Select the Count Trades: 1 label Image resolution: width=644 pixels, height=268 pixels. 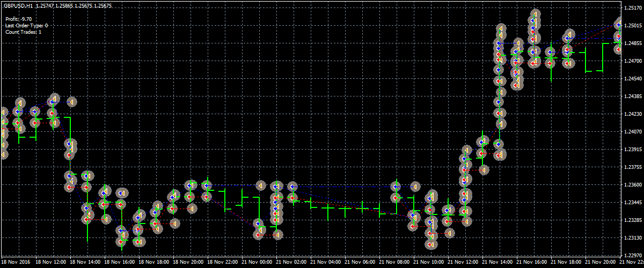23,32
